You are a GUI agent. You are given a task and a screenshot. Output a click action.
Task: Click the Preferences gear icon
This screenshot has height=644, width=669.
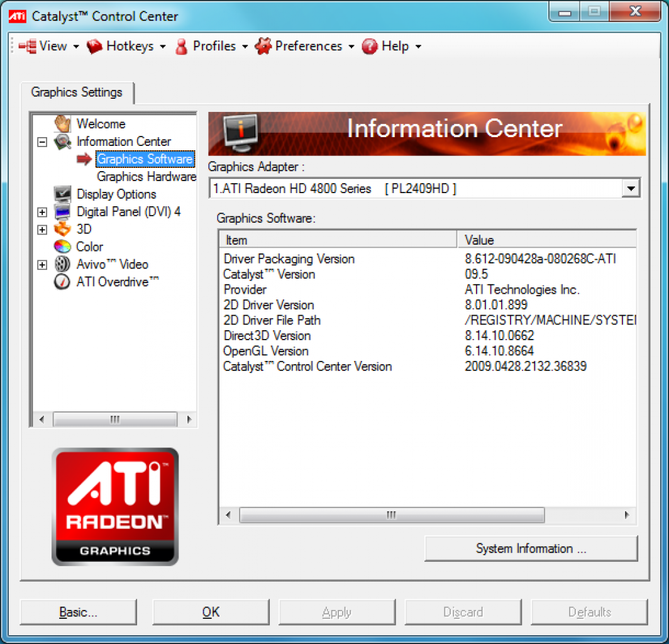coord(263,46)
